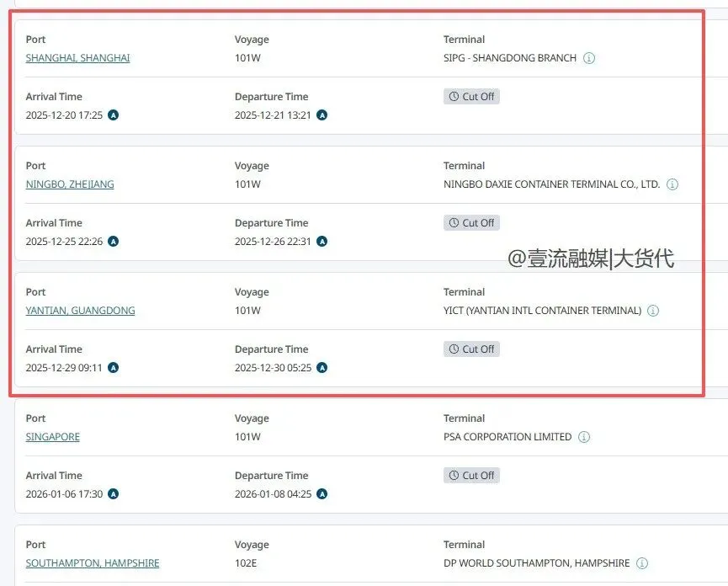This screenshot has height=586, width=728.
Task: Click Cut Off button for Ningbo
Action: click(x=471, y=223)
